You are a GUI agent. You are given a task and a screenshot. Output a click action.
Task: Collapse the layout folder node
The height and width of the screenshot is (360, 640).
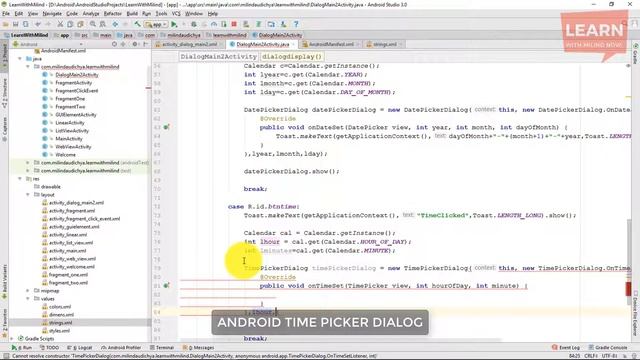click(x=28, y=195)
